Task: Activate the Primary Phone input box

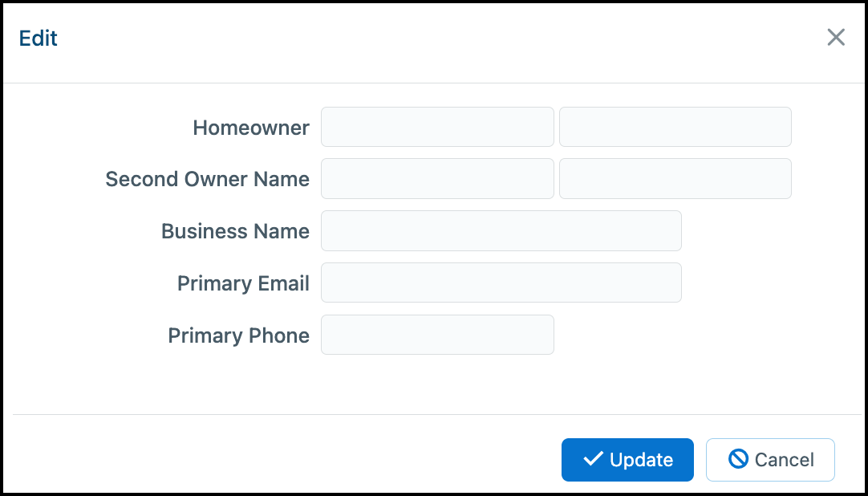Action: pyautogui.click(x=437, y=335)
